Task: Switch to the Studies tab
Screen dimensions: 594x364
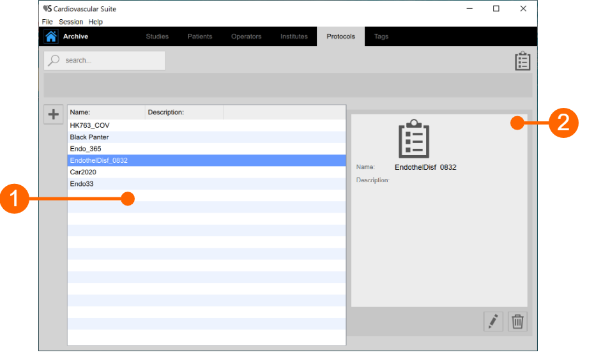Action: coord(157,36)
